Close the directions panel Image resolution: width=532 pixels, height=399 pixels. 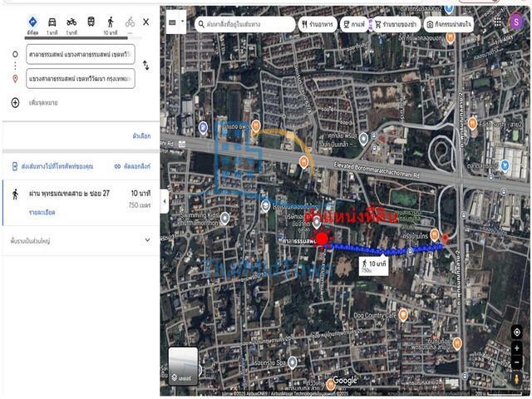[x=146, y=22]
